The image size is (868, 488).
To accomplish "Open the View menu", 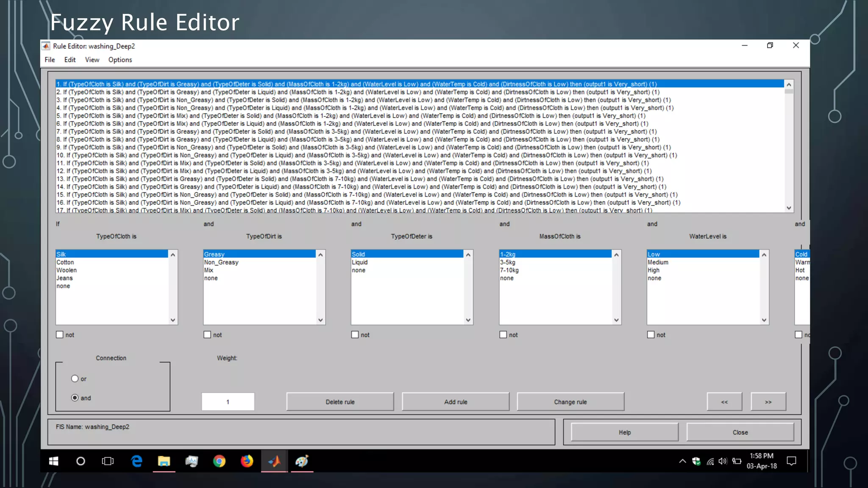I will point(92,60).
